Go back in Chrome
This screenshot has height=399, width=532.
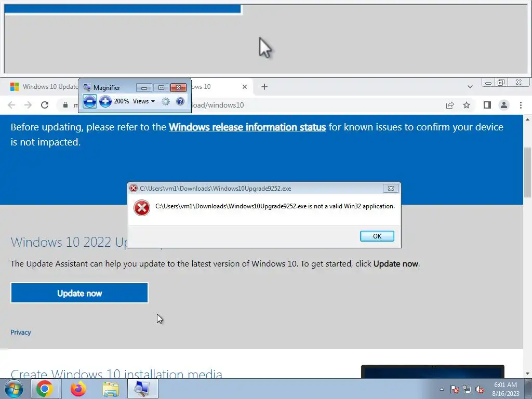(x=11, y=105)
